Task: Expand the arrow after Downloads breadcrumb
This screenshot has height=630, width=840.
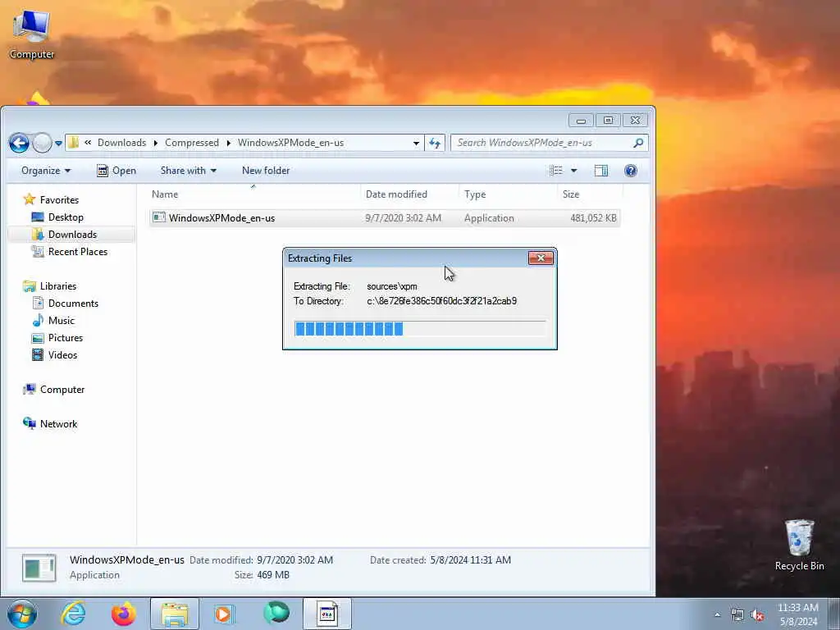Action: 155,143
